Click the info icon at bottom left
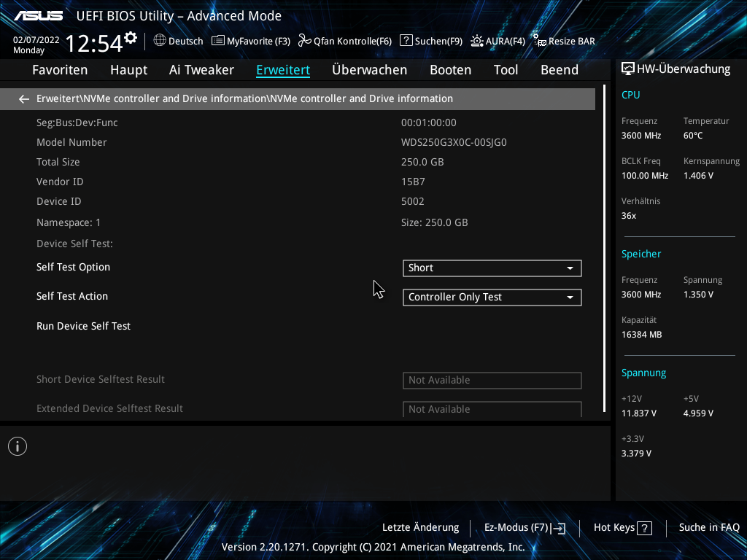The width and height of the screenshot is (747, 560). [x=17, y=446]
